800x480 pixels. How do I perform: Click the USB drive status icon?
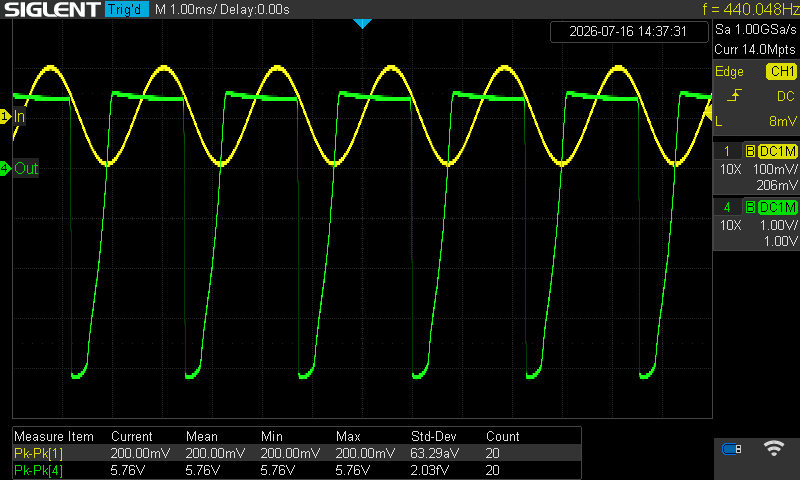coord(732,449)
